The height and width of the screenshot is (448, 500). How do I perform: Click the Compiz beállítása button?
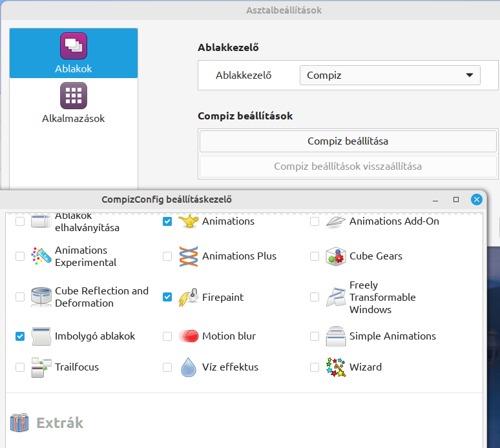point(348,141)
